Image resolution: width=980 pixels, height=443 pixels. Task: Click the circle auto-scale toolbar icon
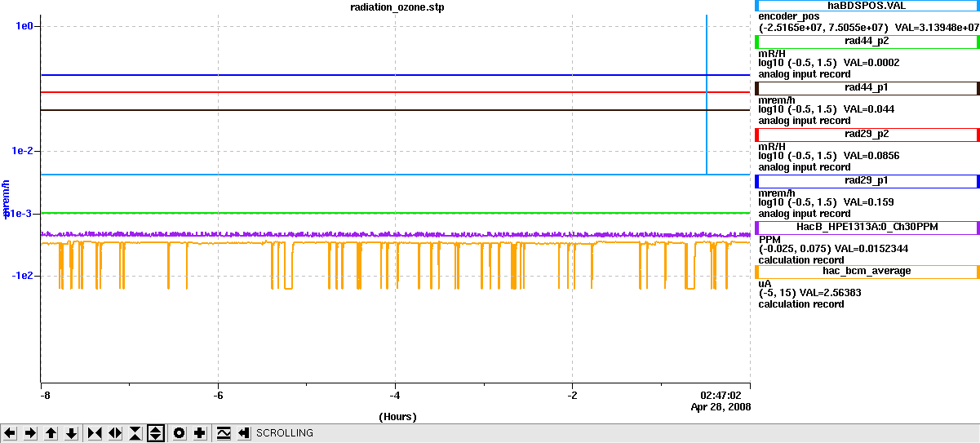(x=179, y=433)
